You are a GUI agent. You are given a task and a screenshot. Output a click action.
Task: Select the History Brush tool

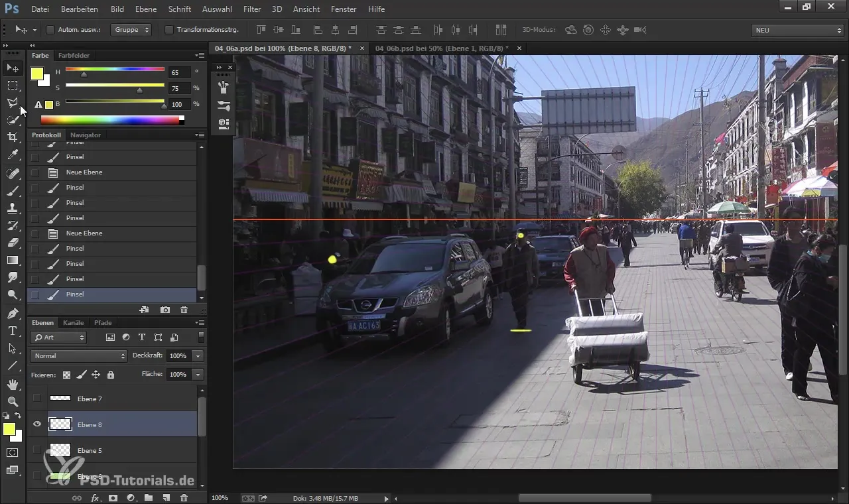pyautogui.click(x=13, y=225)
